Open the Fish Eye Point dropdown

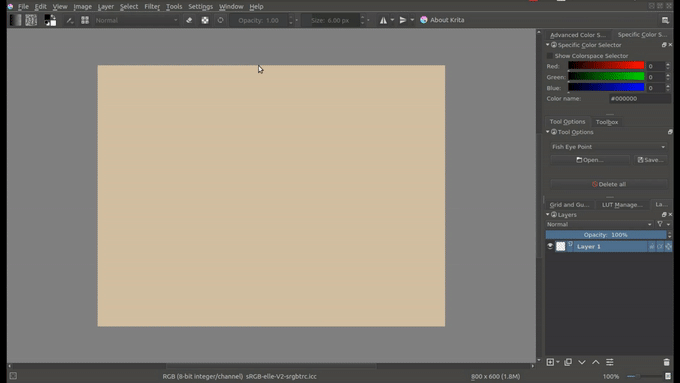click(608, 147)
